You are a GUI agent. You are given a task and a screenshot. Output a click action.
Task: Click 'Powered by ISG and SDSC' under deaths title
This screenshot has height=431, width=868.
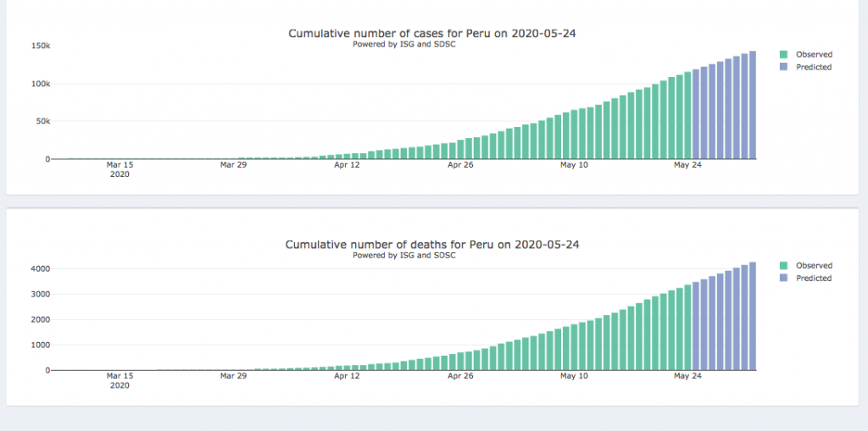point(404,255)
